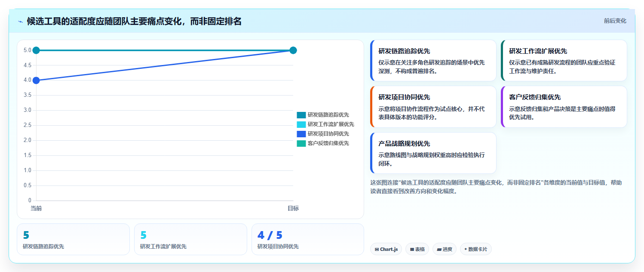Toggle 研发项目协同优先 legend color box
This screenshot has height=272, width=644.
(x=301, y=134)
